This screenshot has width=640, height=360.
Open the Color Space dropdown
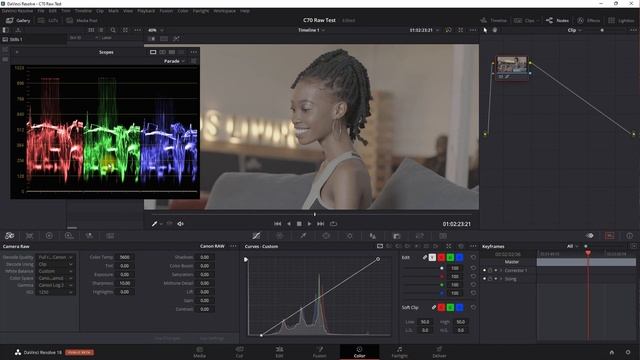point(55,278)
